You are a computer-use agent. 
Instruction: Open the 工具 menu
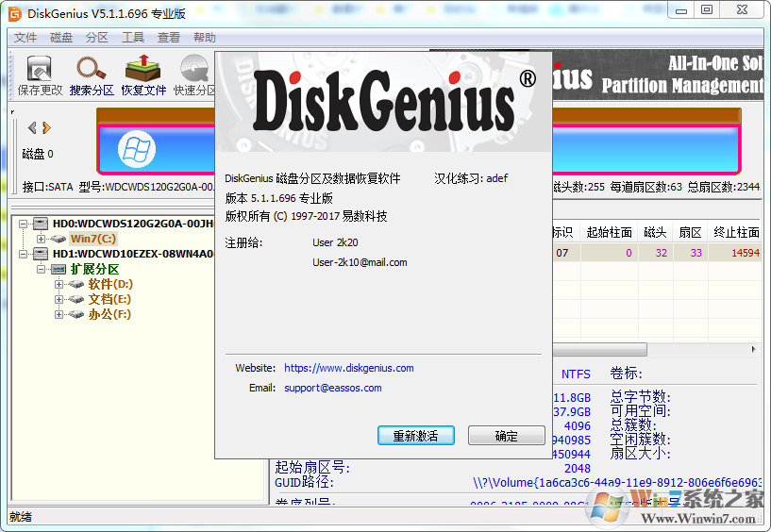133,38
